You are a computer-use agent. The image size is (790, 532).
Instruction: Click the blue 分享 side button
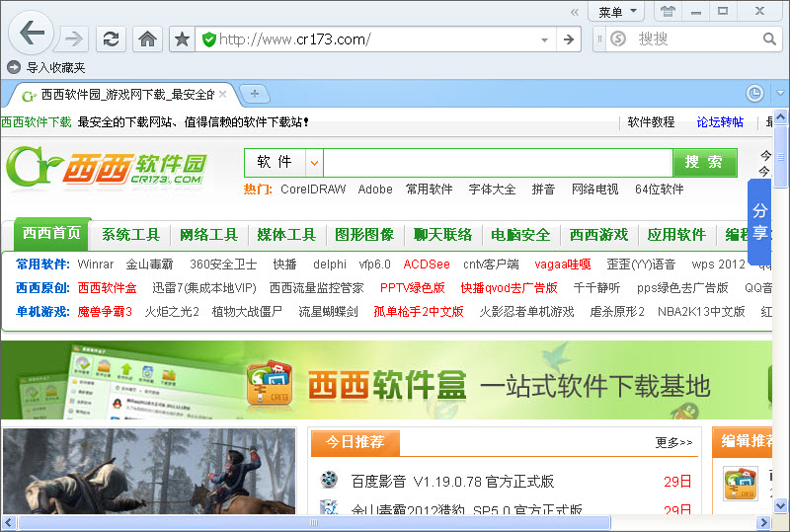tap(759, 222)
